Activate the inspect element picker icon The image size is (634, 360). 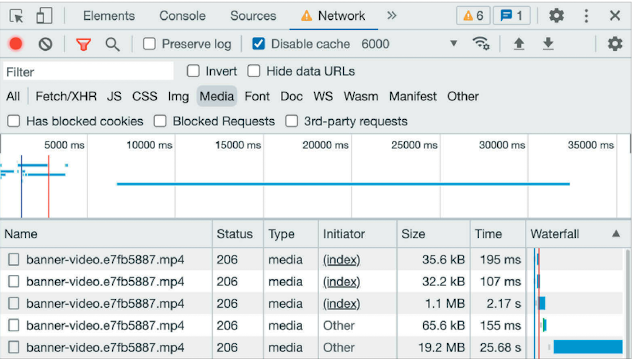(17, 16)
